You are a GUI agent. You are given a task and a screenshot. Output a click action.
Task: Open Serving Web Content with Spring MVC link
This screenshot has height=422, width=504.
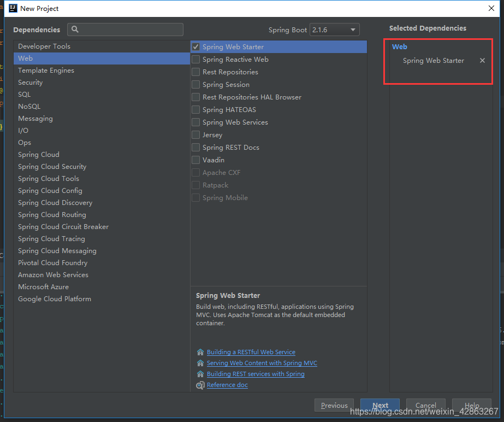[x=262, y=363]
